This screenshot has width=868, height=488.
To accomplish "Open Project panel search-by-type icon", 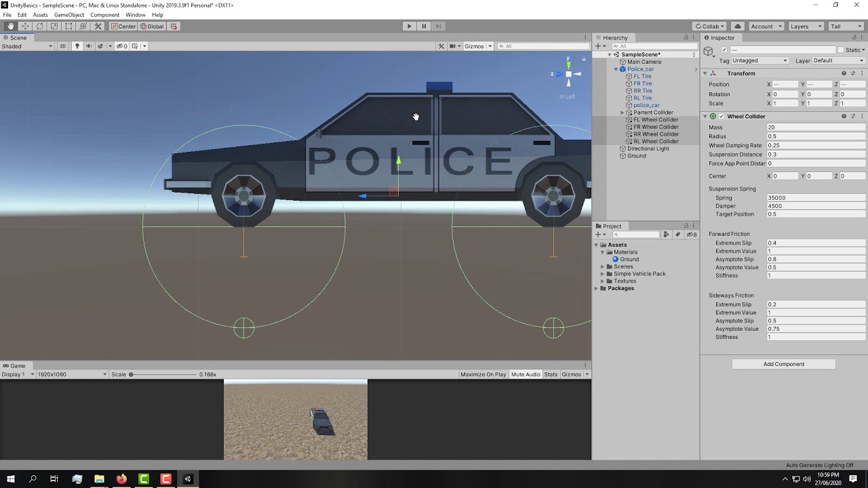I will [667, 235].
